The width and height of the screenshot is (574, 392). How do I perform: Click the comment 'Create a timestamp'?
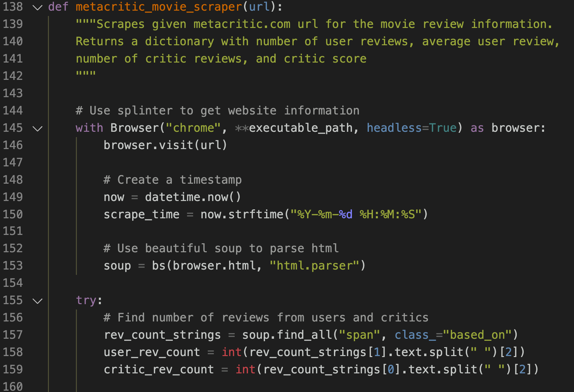173,180
